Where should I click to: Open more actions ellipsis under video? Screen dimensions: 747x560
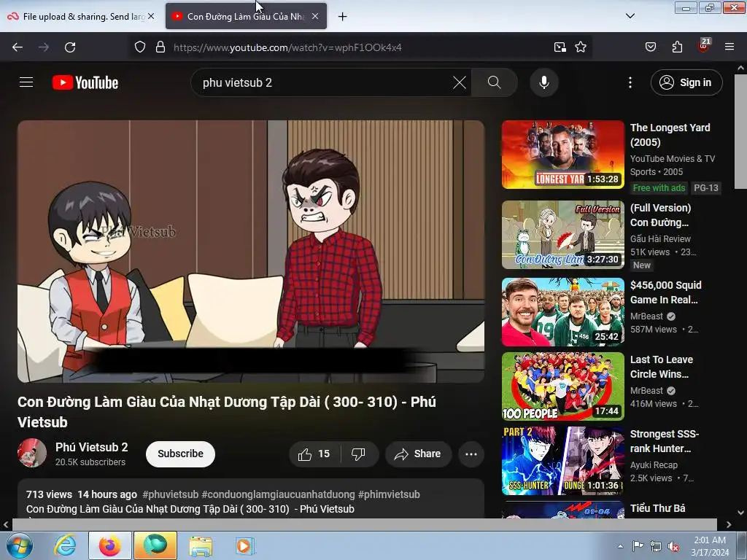[471, 454]
